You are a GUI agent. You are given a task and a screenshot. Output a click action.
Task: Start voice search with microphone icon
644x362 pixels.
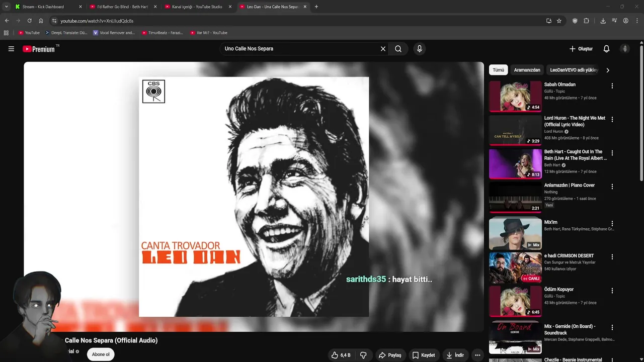tap(419, 49)
